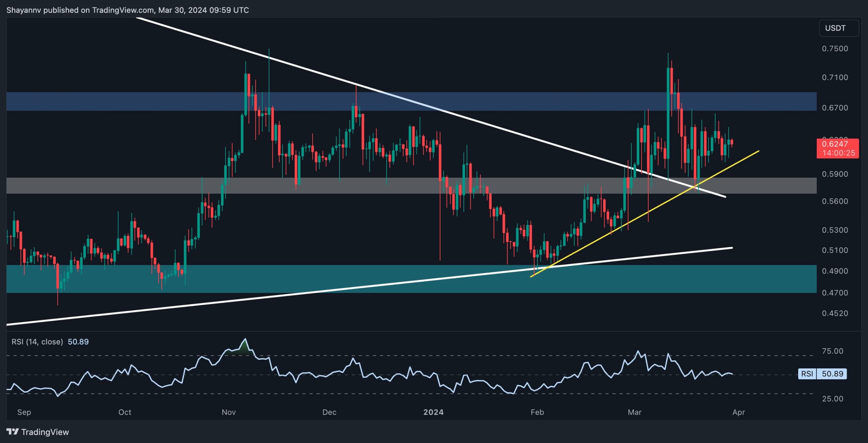Click the Apr label on time axis
This screenshot has width=868, height=443.
pos(739,412)
